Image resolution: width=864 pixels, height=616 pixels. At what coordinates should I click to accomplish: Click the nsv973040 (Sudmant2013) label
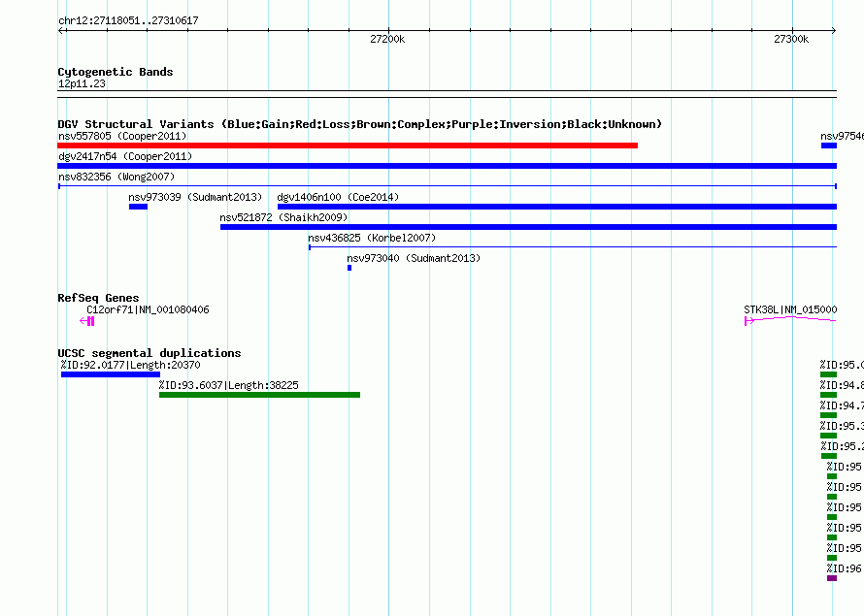click(414, 258)
